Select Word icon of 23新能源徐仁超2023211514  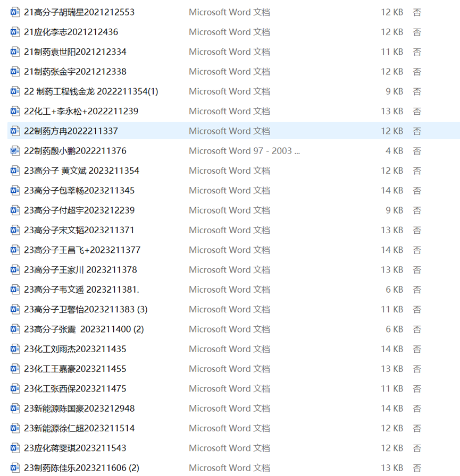click(15, 428)
